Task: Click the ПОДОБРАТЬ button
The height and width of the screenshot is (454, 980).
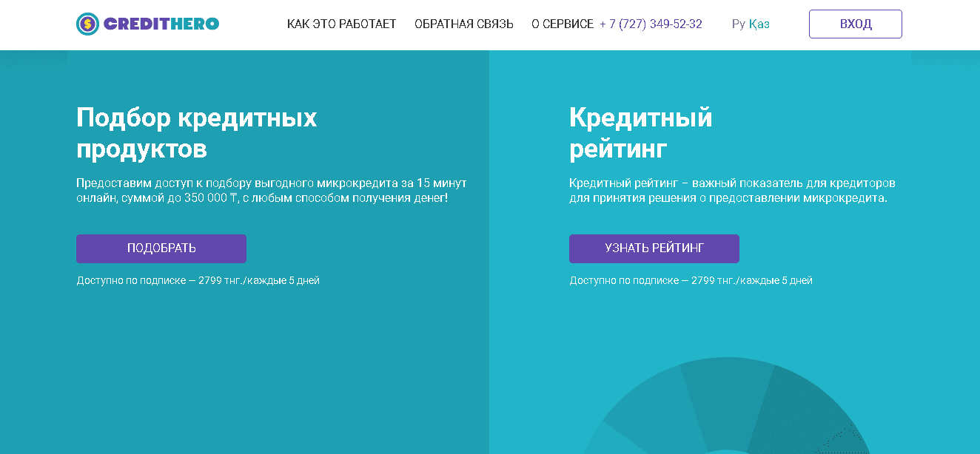Action: pos(161,248)
